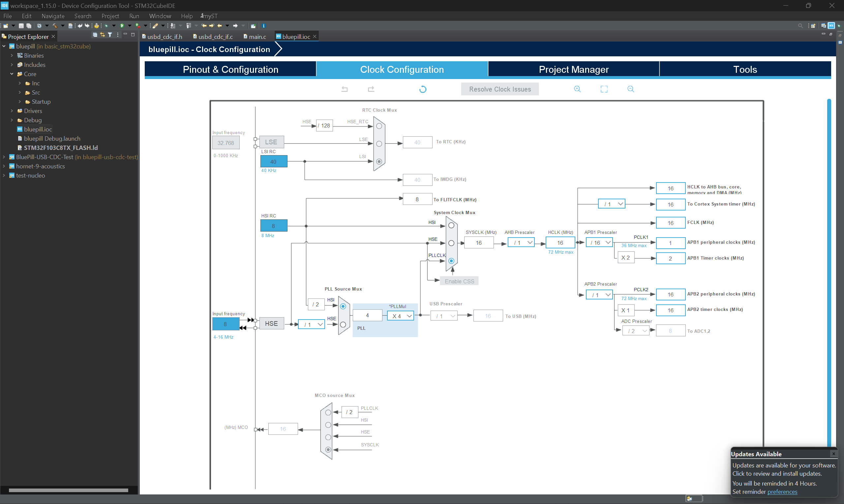The width and height of the screenshot is (844, 504).
Task: Switch to Pinout & Configuration tab
Action: (x=230, y=69)
